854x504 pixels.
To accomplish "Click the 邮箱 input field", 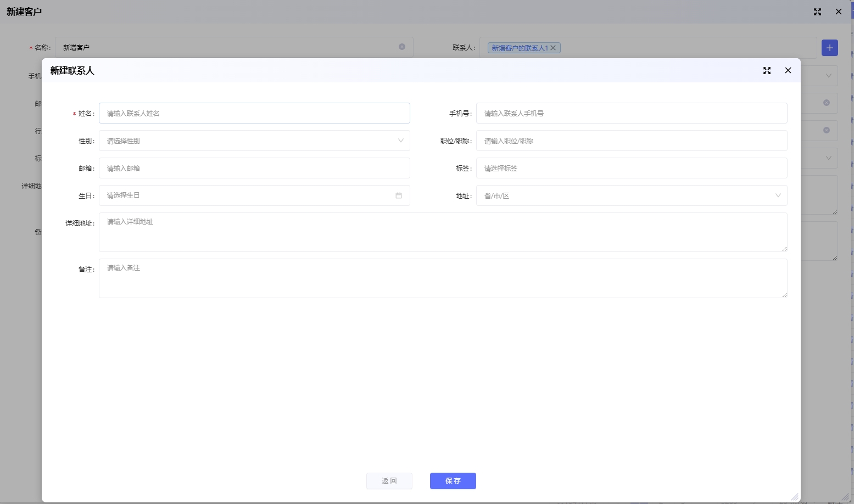I will coord(254,168).
